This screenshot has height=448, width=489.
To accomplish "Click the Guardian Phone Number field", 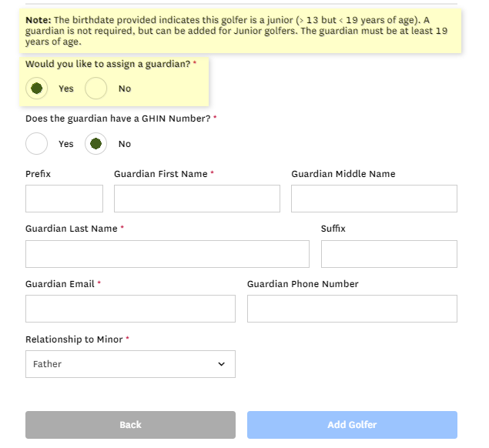I will (x=352, y=309).
